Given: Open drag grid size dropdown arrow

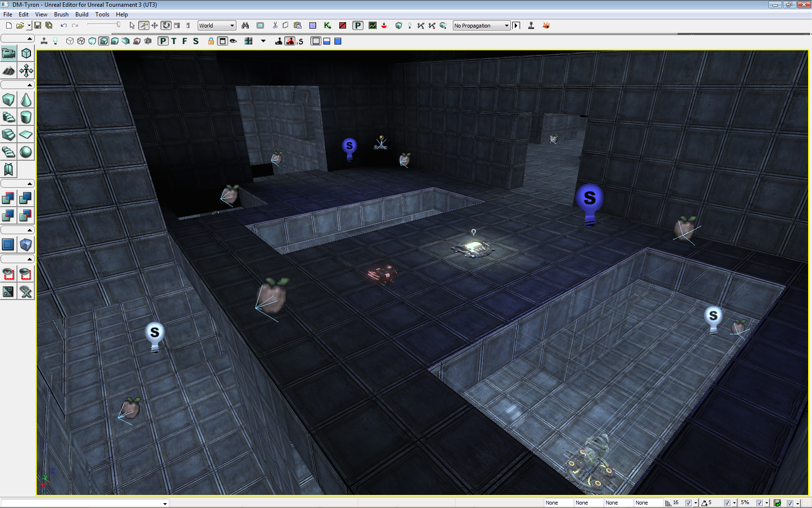Looking at the screenshot, I should 696,503.
